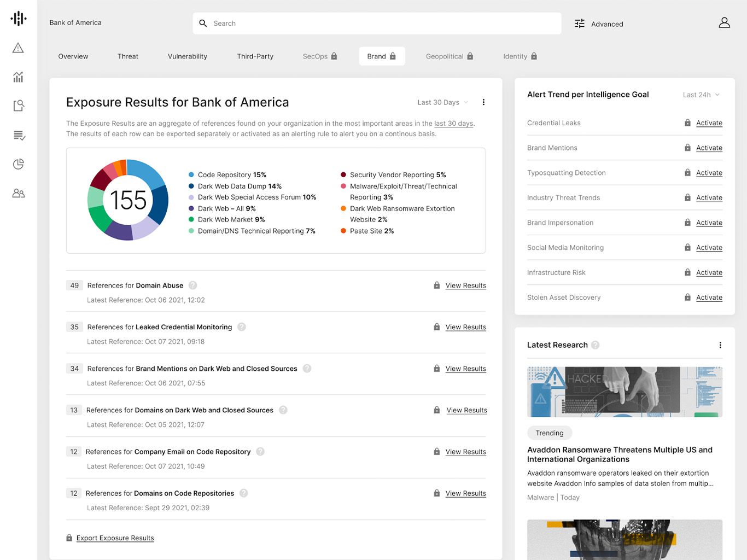The height and width of the screenshot is (560, 747).
Task: Click into the Search input field
Action: point(377,24)
